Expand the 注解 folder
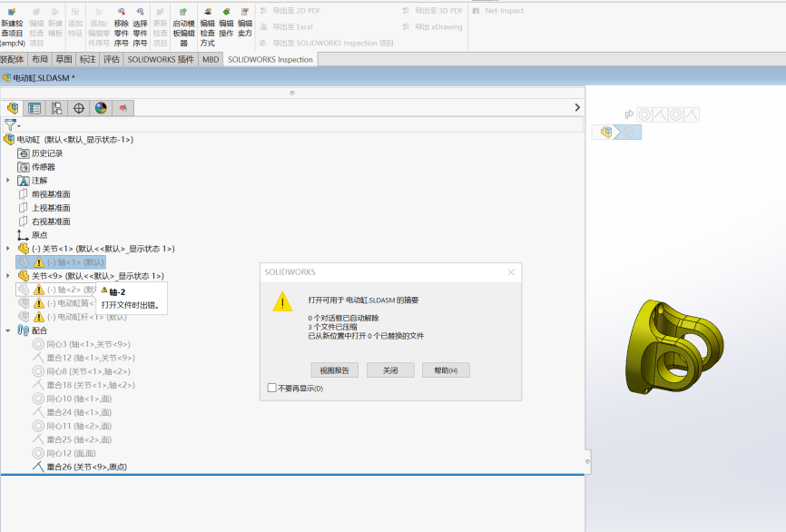The image size is (786, 532). pos(7,180)
